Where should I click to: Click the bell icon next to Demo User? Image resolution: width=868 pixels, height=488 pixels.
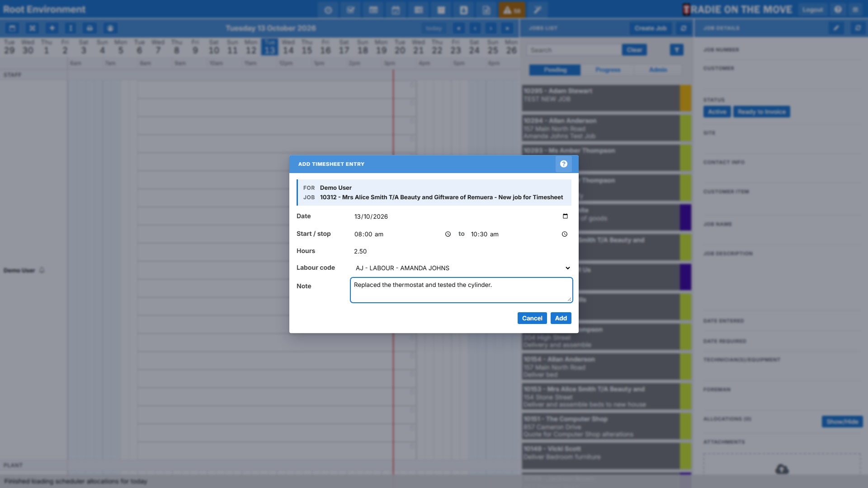coord(42,270)
